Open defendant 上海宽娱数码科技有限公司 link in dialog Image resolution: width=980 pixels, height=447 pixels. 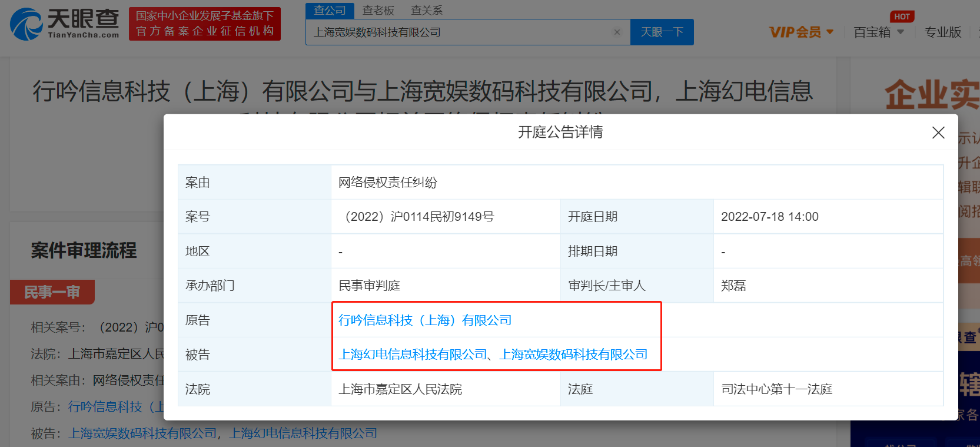click(x=573, y=355)
